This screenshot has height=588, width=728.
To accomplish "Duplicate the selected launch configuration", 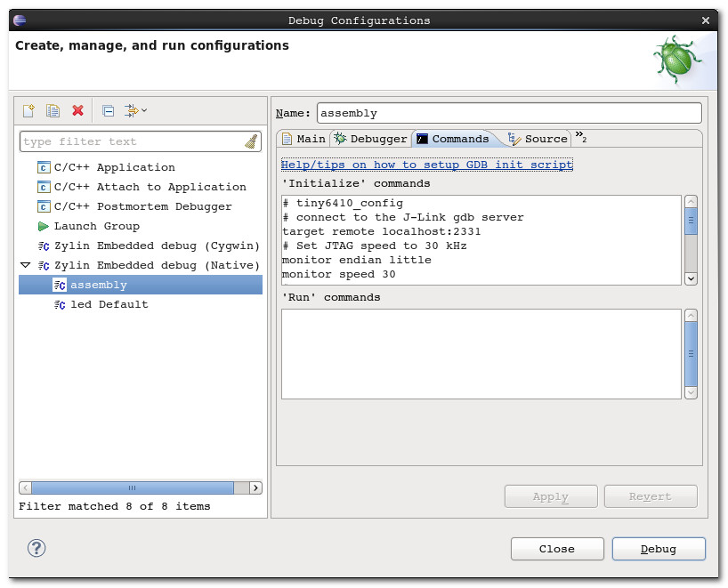I will tap(53, 110).
